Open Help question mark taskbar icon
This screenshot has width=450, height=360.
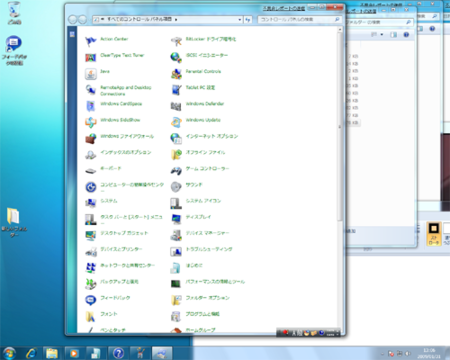(x=118, y=353)
